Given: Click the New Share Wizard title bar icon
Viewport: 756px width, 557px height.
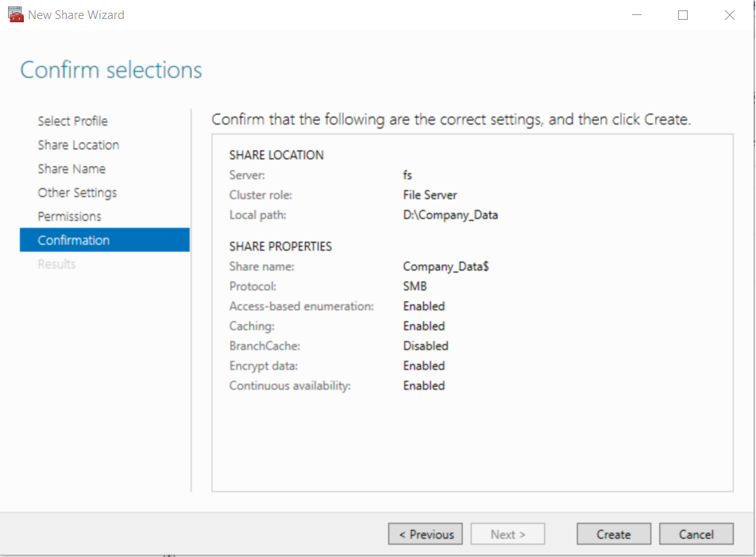Looking at the screenshot, I should click(15, 14).
